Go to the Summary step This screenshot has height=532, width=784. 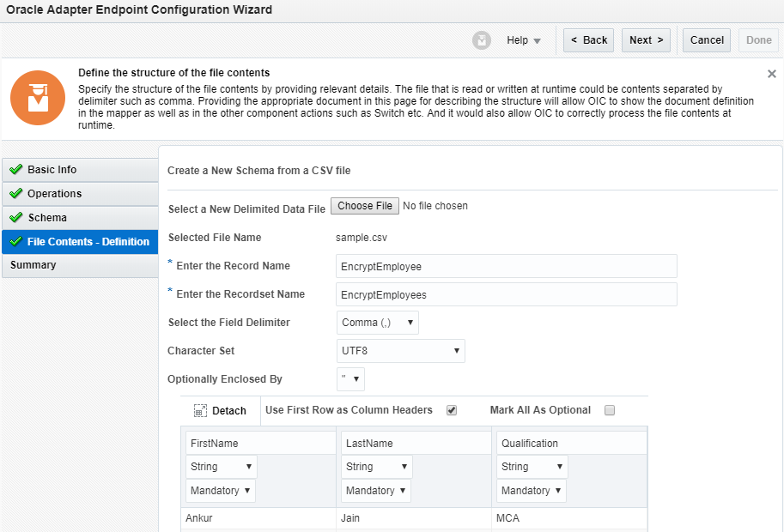[x=33, y=265]
